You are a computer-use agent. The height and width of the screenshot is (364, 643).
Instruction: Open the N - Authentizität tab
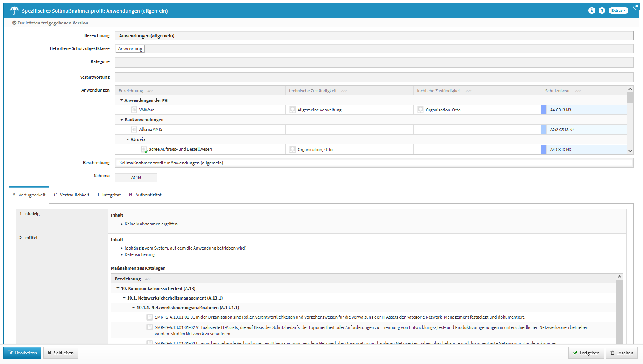[145, 195]
